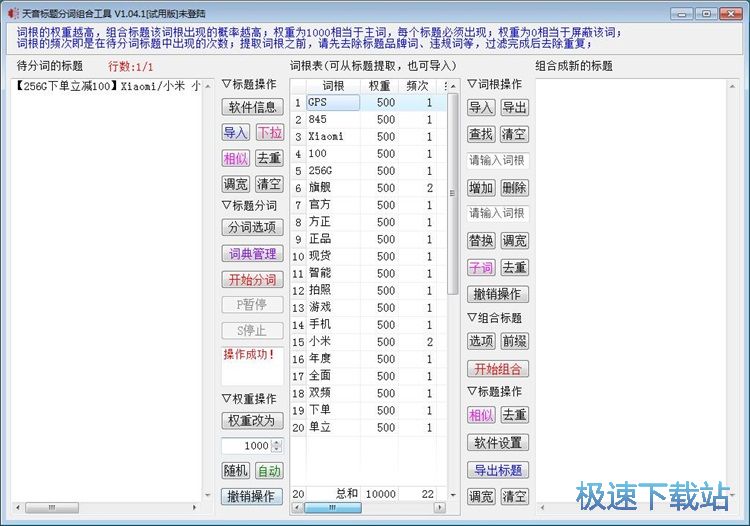Click the 前缀 prefix button

[514, 341]
